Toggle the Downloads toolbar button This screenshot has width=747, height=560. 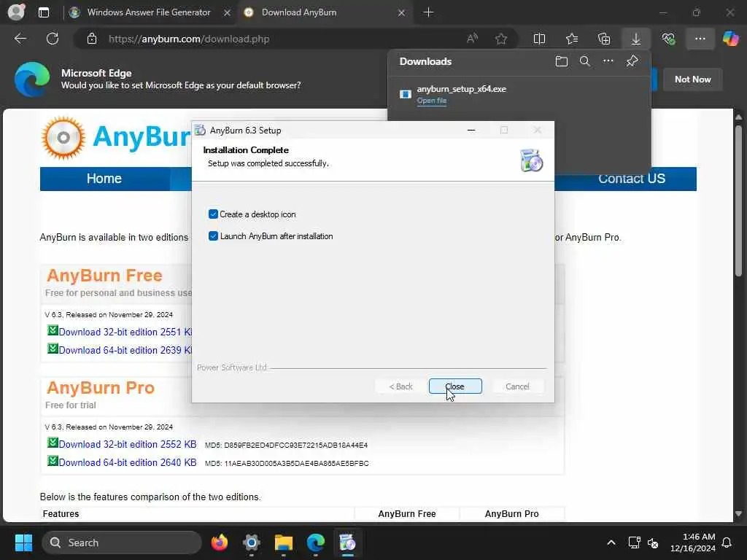tap(636, 39)
